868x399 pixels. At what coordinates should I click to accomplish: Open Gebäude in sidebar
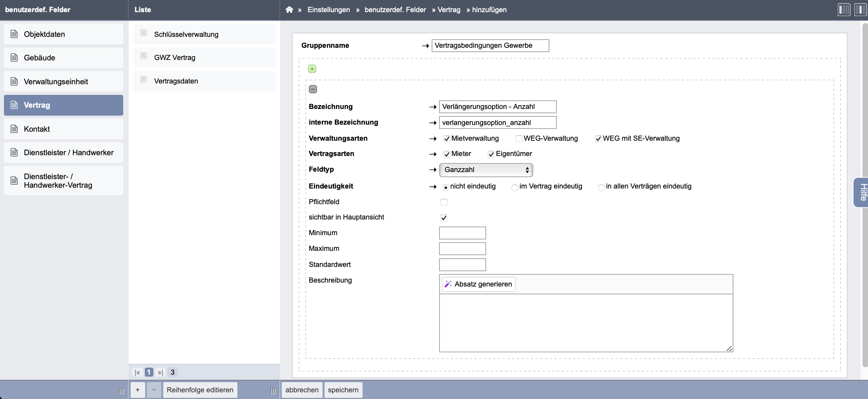click(64, 58)
